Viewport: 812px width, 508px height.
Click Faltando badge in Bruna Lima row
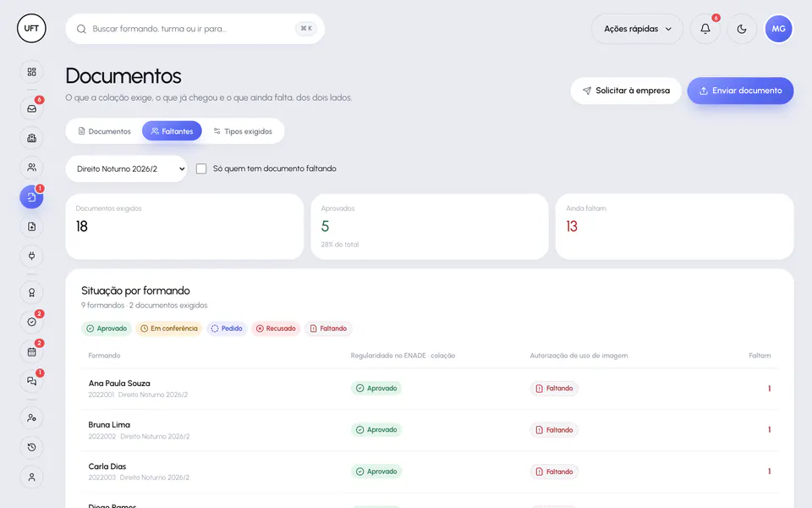click(x=554, y=430)
